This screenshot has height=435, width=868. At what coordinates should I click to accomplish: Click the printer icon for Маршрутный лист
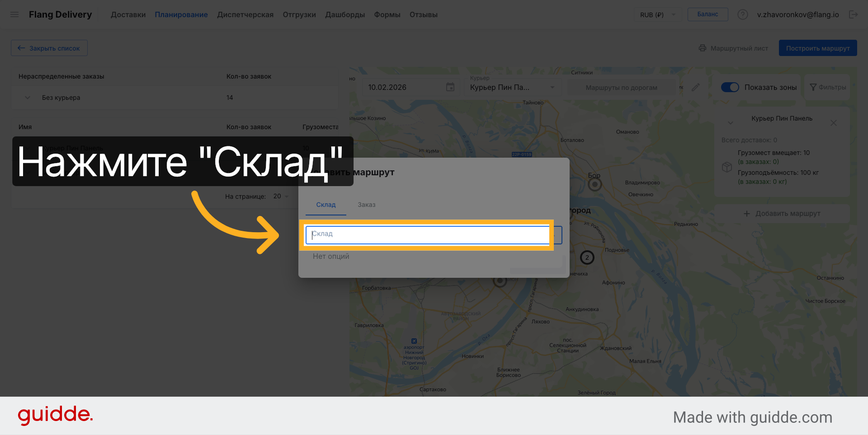click(703, 48)
